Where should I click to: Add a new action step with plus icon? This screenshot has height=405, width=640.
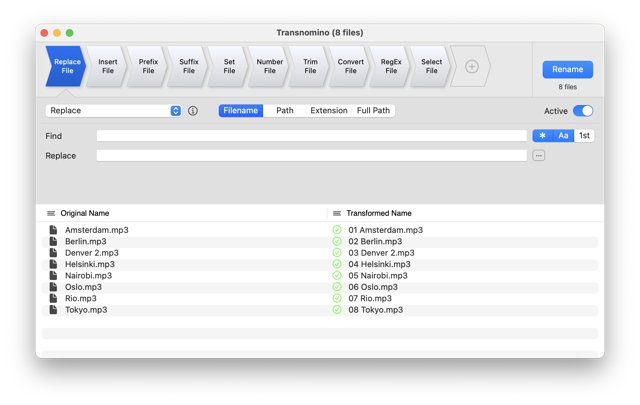pyautogui.click(x=471, y=66)
